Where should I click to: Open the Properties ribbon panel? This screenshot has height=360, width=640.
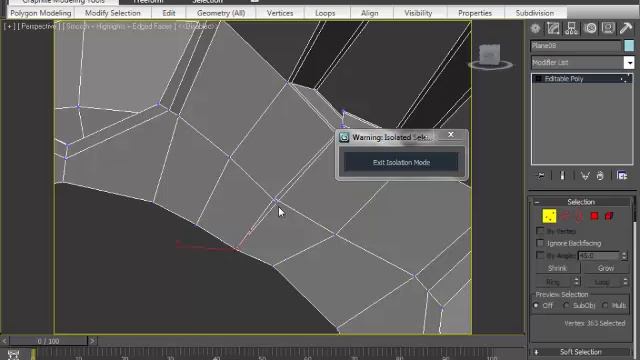click(x=475, y=13)
